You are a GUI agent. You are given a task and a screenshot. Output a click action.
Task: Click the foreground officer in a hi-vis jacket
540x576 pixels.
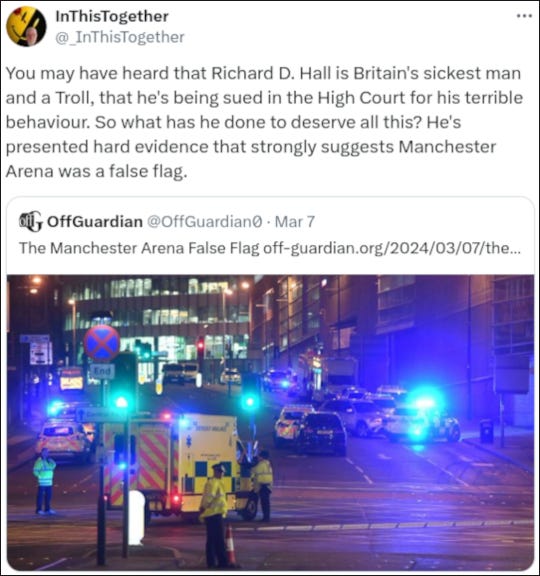click(215, 514)
